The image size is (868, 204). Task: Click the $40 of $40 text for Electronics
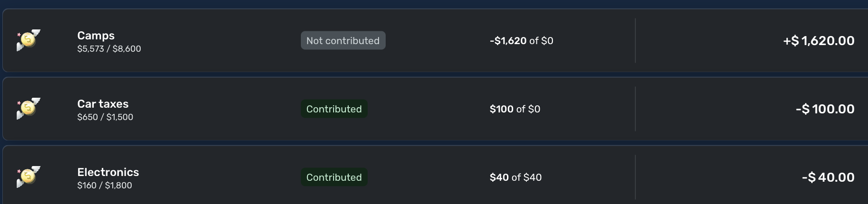tap(515, 177)
